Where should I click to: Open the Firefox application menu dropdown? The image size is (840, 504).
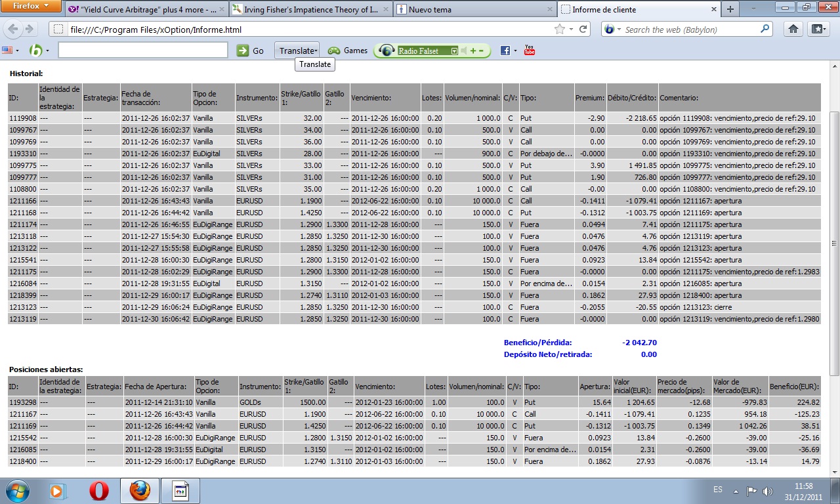(32, 7)
